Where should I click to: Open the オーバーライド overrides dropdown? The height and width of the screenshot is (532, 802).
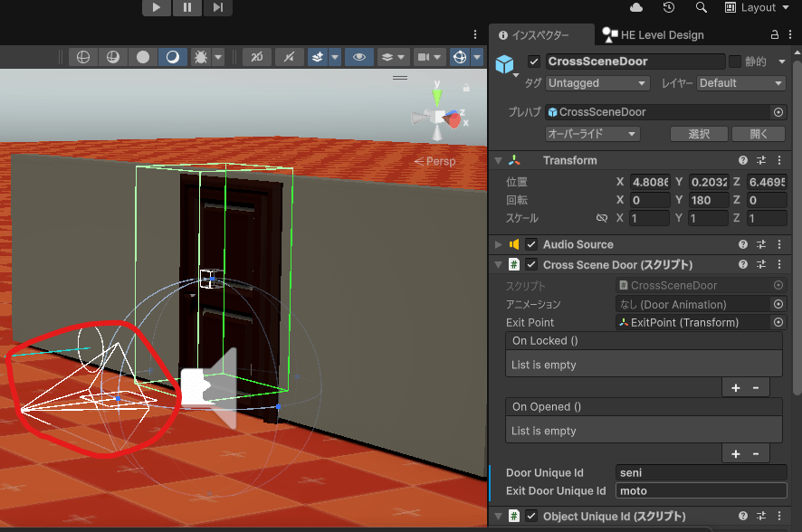coord(592,134)
